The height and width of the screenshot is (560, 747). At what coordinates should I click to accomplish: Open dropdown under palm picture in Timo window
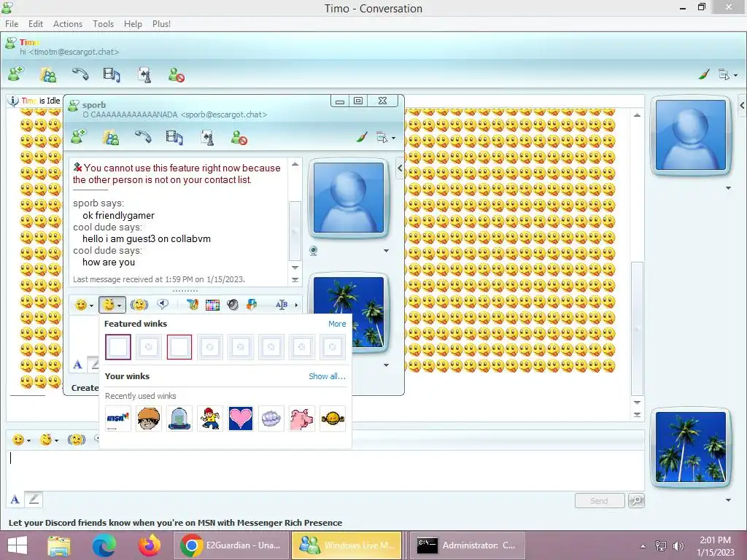tap(728, 500)
